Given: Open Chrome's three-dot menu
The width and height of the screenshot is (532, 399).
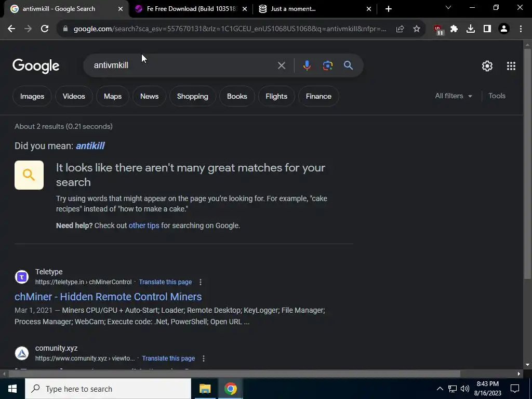Looking at the screenshot, I should point(521,29).
